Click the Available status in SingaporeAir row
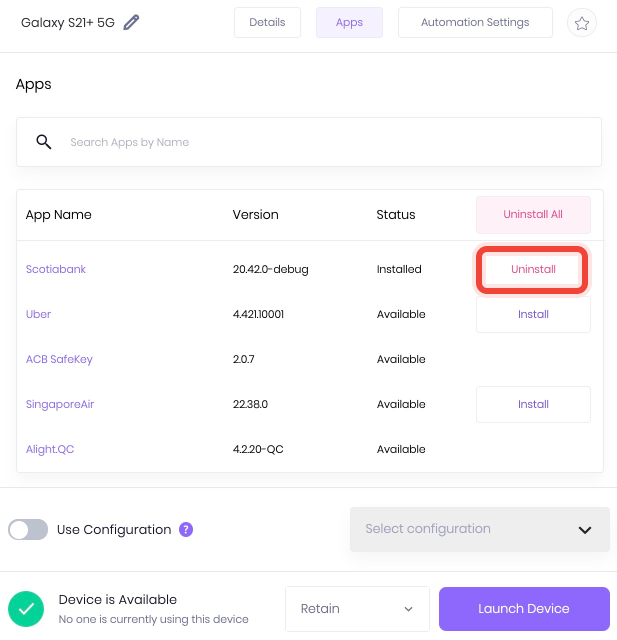The height and width of the screenshot is (640, 617). pos(401,404)
